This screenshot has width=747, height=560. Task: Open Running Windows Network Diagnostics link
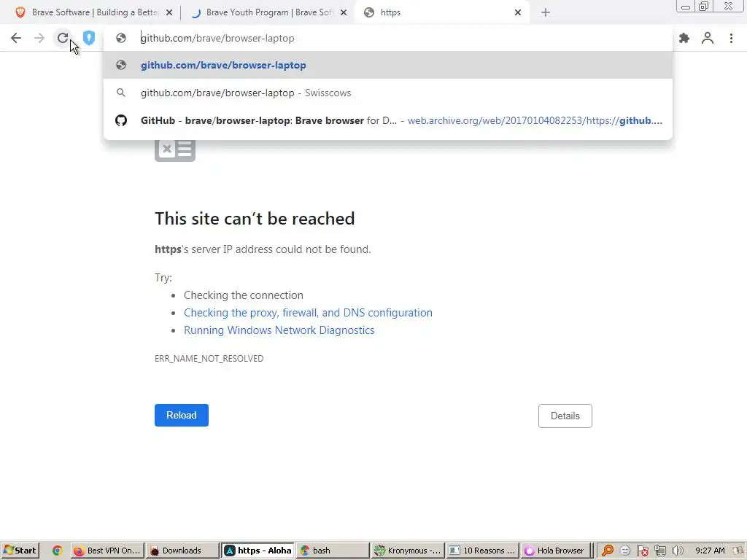coord(279,330)
